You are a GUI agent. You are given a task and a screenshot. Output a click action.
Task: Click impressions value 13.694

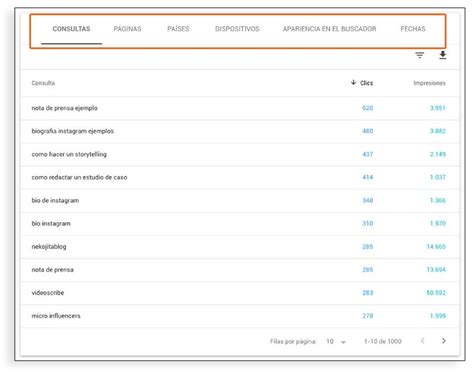[x=436, y=270]
